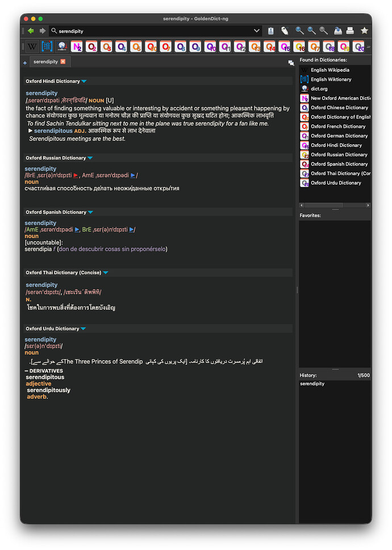Jump to English Wikipedia in found list

click(335, 70)
